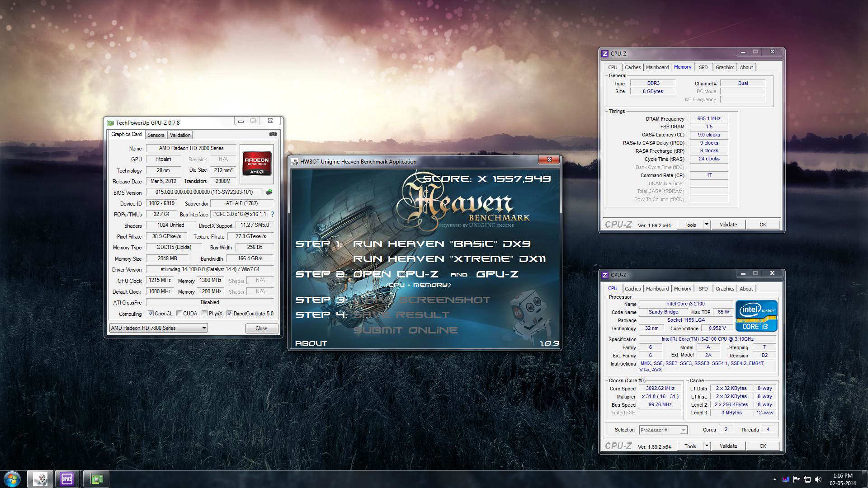Open the Tools dropdown arrow in lower CPU-Z window

pyautogui.click(x=707, y=446)
